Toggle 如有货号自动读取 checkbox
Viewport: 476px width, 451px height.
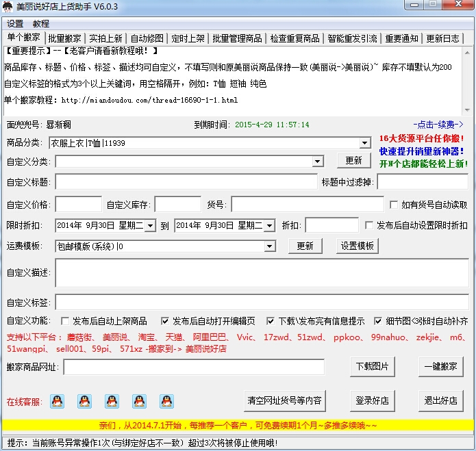pyautogui.click(x=394, y=205)
